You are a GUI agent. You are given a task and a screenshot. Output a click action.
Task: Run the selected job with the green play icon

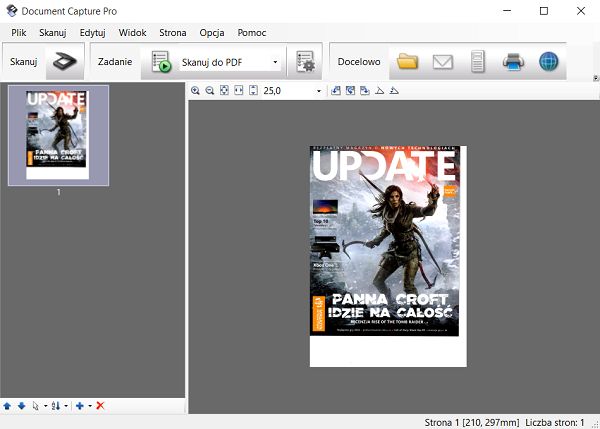[161, 62]
